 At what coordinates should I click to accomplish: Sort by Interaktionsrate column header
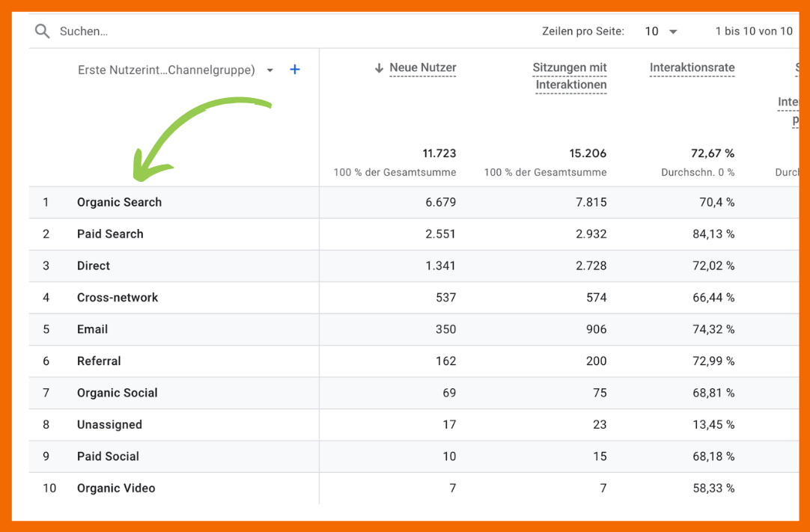(692, 68)
